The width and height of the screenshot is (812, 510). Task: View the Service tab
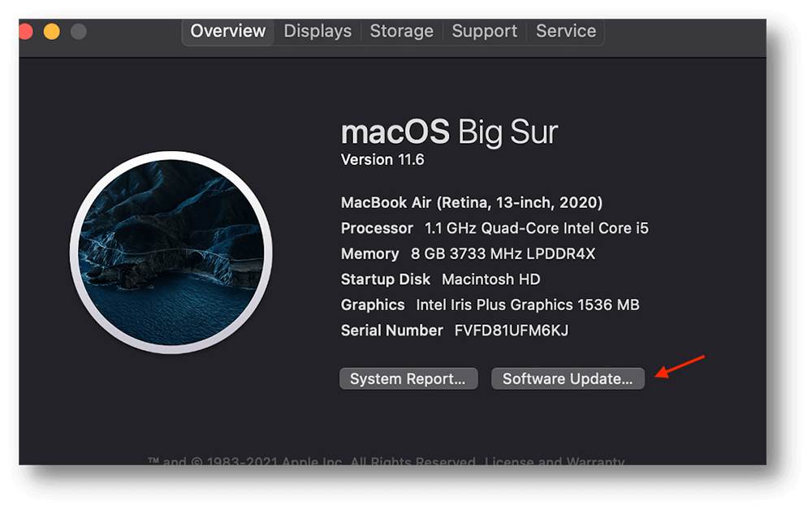[565, 31]
